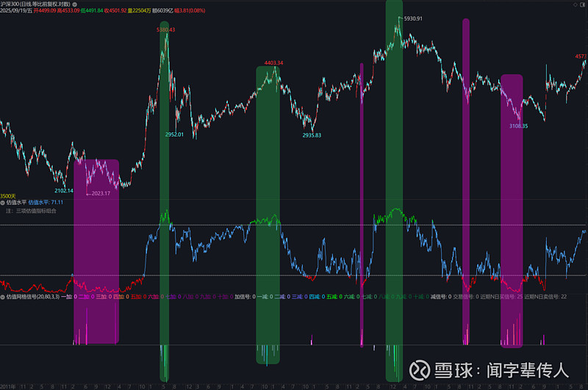Viewport: 588px width, 390px height.
Task: Click the 估值水平: 71.11 value readout
Action: [x=46, y=203]
